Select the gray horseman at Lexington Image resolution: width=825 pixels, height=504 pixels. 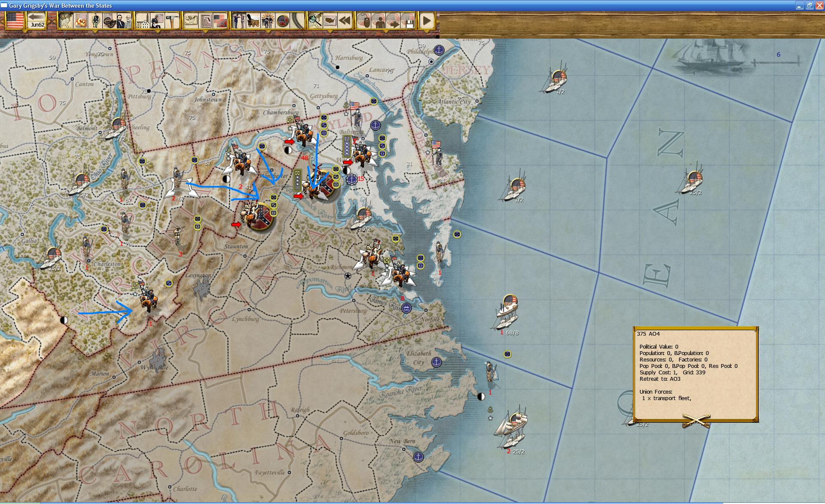point(201,288)
